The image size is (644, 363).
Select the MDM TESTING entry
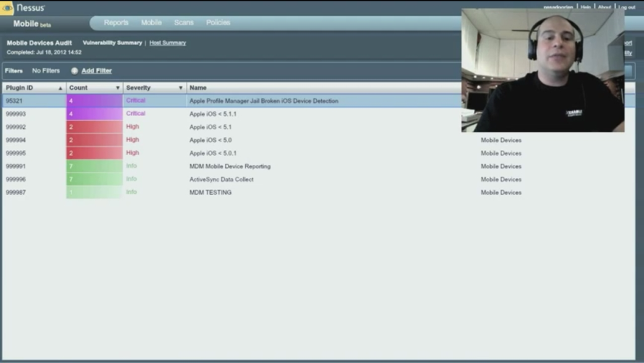coord(211,193)
